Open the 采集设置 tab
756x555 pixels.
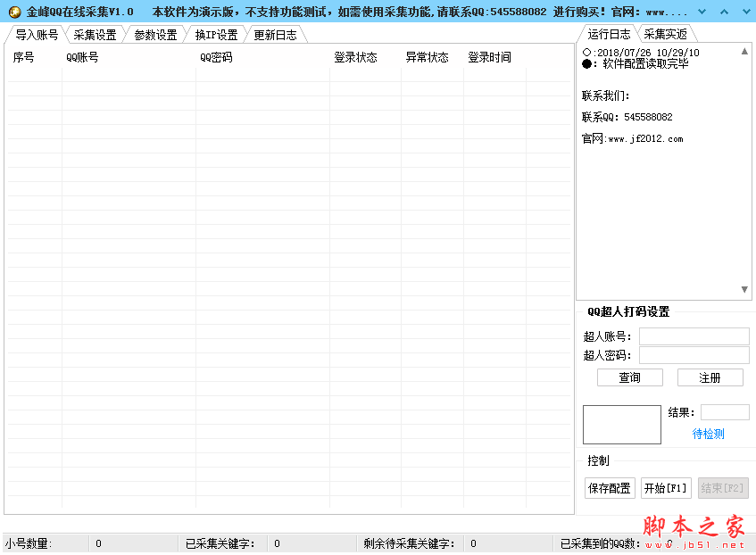tap(95, 35)
